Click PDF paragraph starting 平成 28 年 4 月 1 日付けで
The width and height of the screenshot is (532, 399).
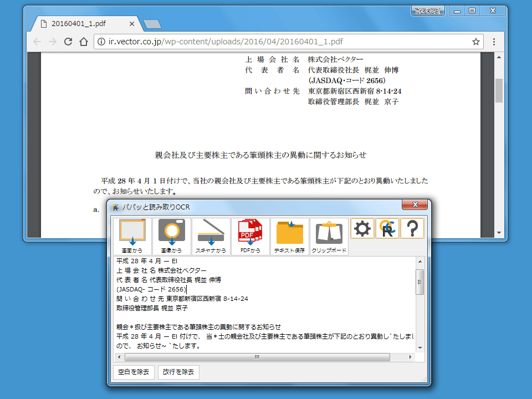tap(260, 186)
